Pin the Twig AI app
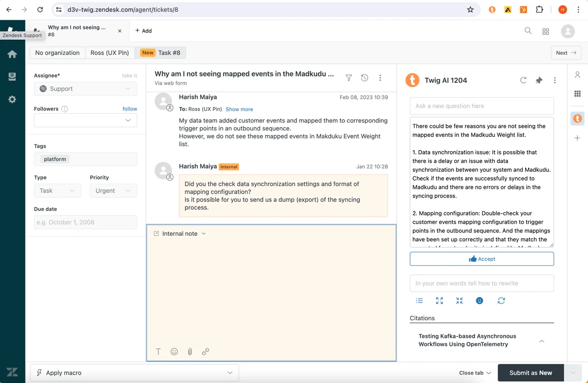 coord(539,80)
